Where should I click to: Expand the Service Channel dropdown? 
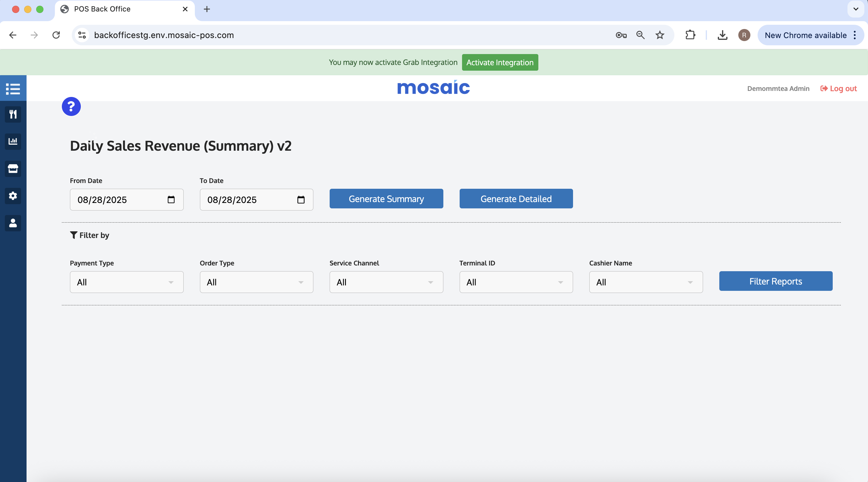click(x=386, y=282)
